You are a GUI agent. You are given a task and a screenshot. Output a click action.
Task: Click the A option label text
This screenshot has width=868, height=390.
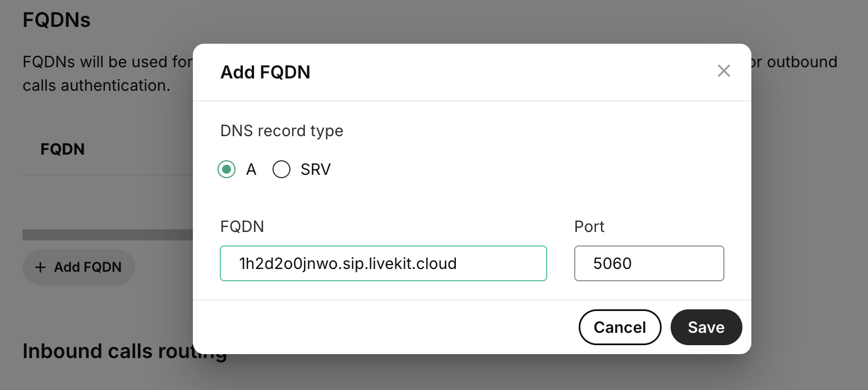point(251,169)
